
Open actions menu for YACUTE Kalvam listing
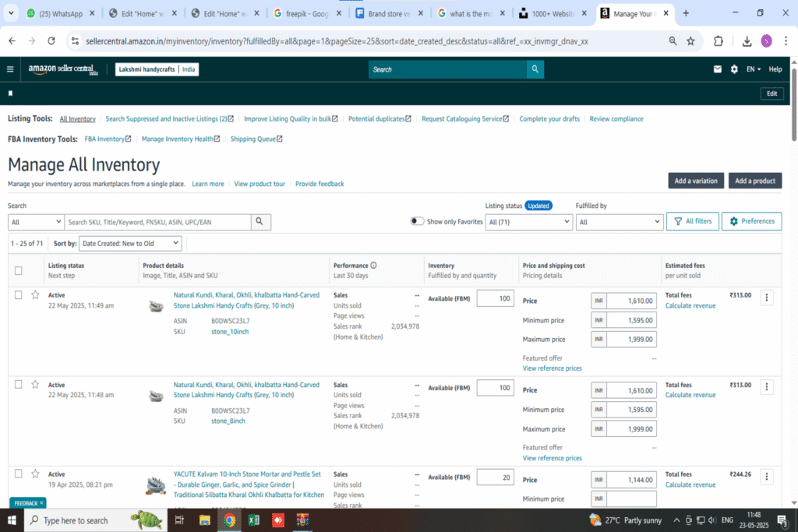tap(767, 477)
